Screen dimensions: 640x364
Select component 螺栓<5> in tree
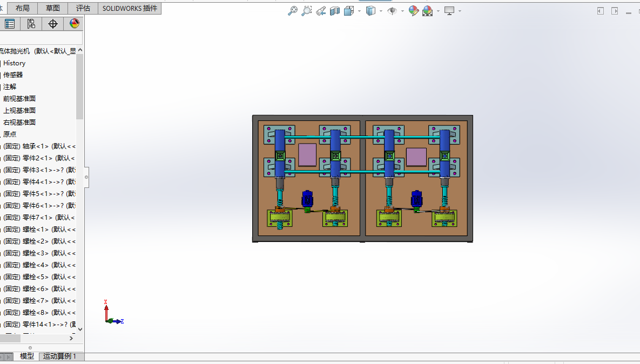click(39, 277)
